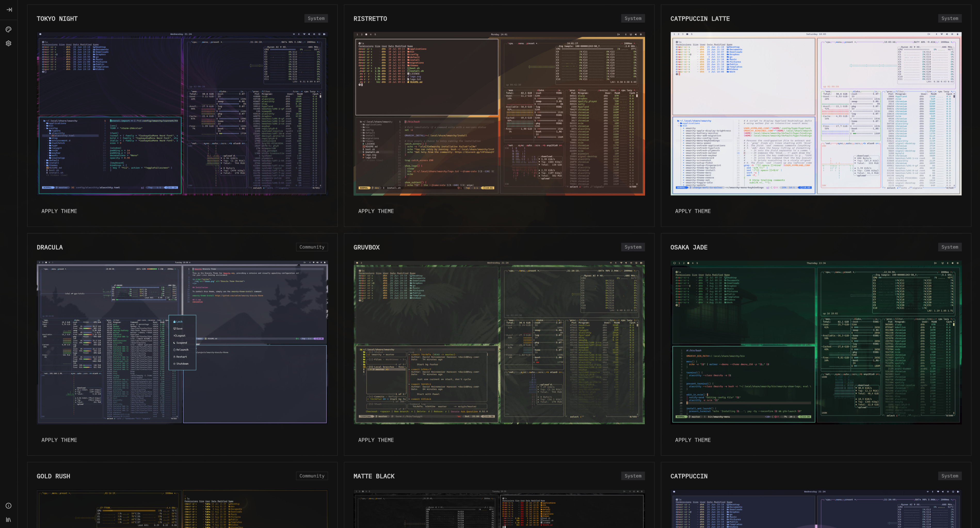
Task: Expand the sidebar with arrow icon
Action: click(9, 10)
